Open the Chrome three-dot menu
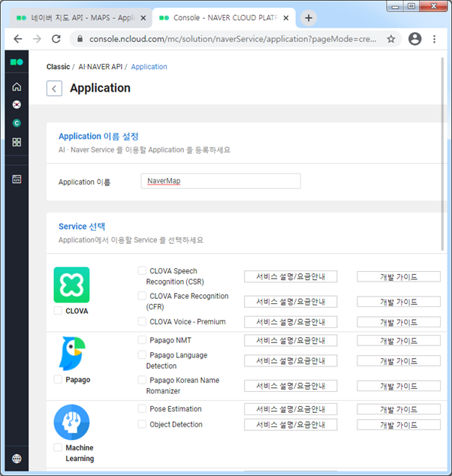Screen dimensions: 452x476 435,39
